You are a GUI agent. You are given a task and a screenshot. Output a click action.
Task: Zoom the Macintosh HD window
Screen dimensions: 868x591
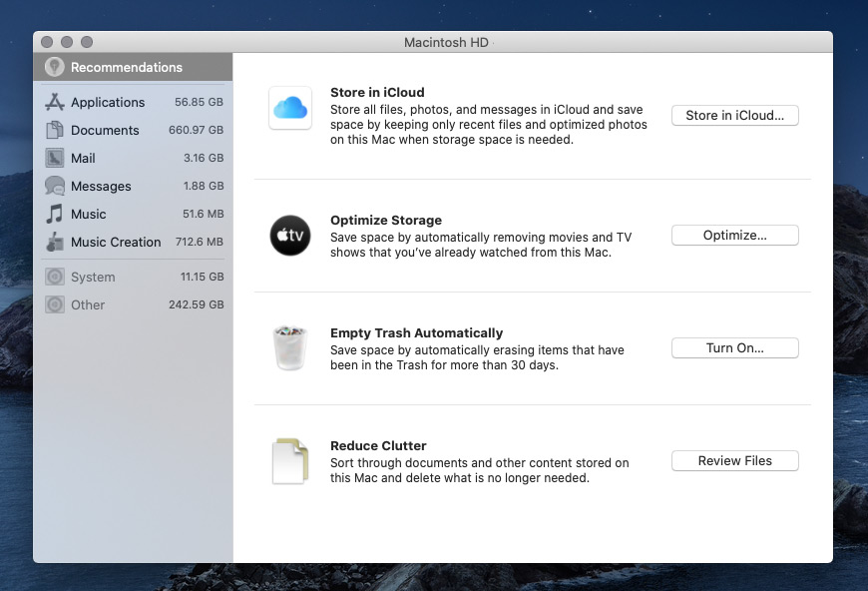click(x=87, y=42)
